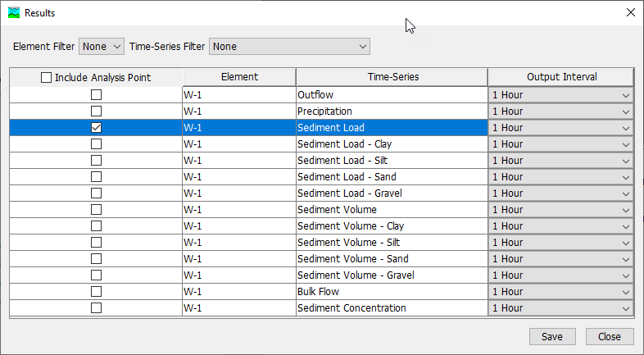Select the Sediment Load - Sand cell
Screen dimensions: 644x355
392,177
